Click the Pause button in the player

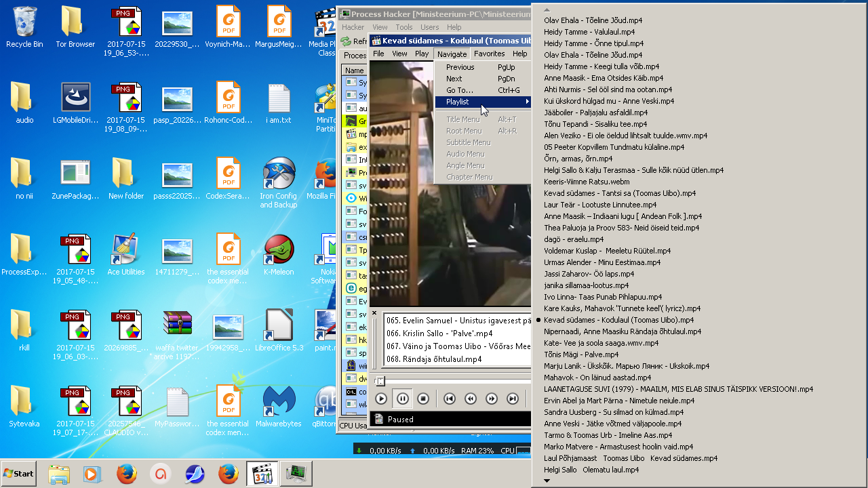[x=402, y=399]
